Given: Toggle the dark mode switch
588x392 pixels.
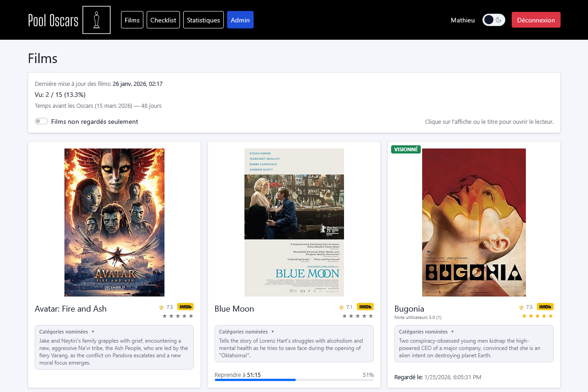Looking at the screenshot, I should (x=494, y=20).
